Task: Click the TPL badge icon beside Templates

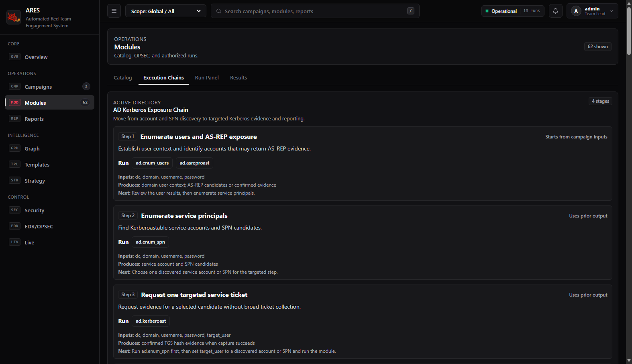Action: [15, 164]
